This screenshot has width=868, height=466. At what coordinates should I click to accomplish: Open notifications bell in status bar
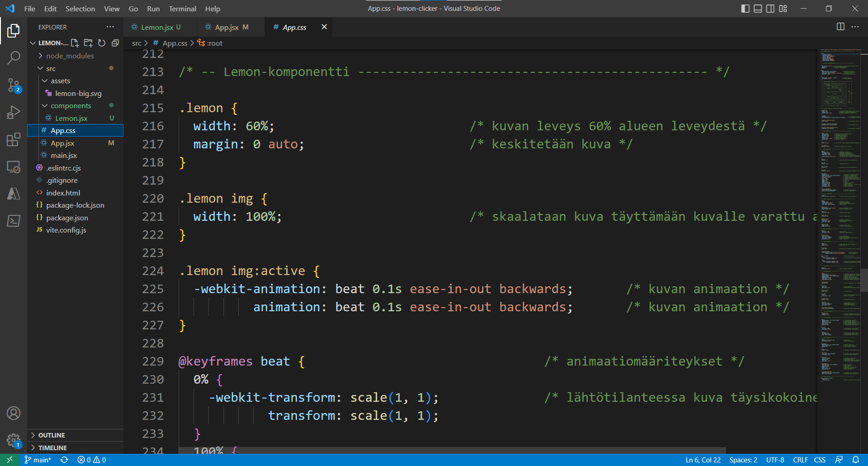(x=856, y=460)
